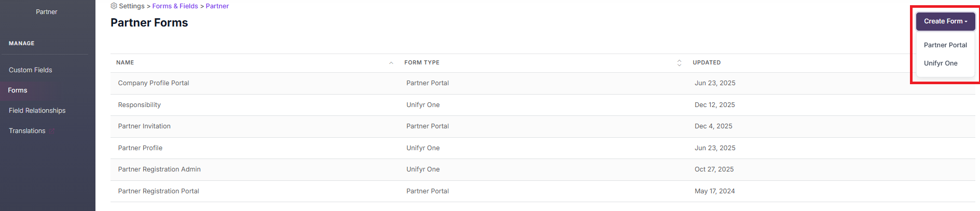980x211 pixels.
Task: Open the Partner Registration Portal form
Action: pyautogui.click(x=159, y=191)
